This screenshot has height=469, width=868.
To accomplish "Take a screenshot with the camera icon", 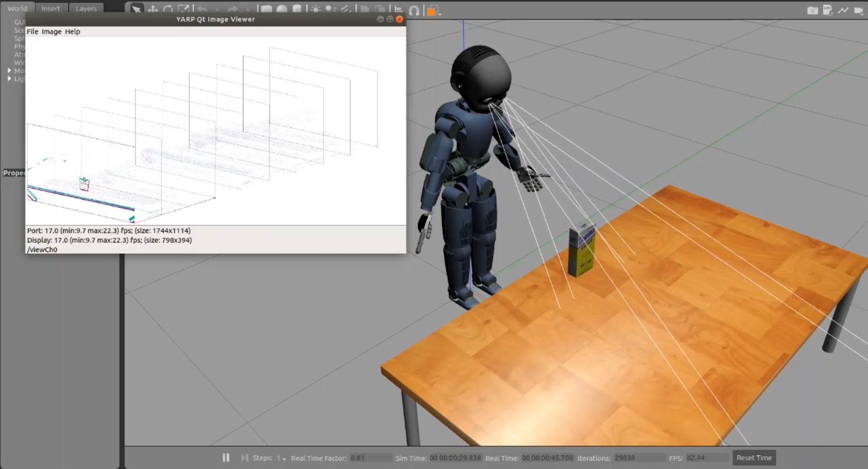I will click(x=812, y=10).
